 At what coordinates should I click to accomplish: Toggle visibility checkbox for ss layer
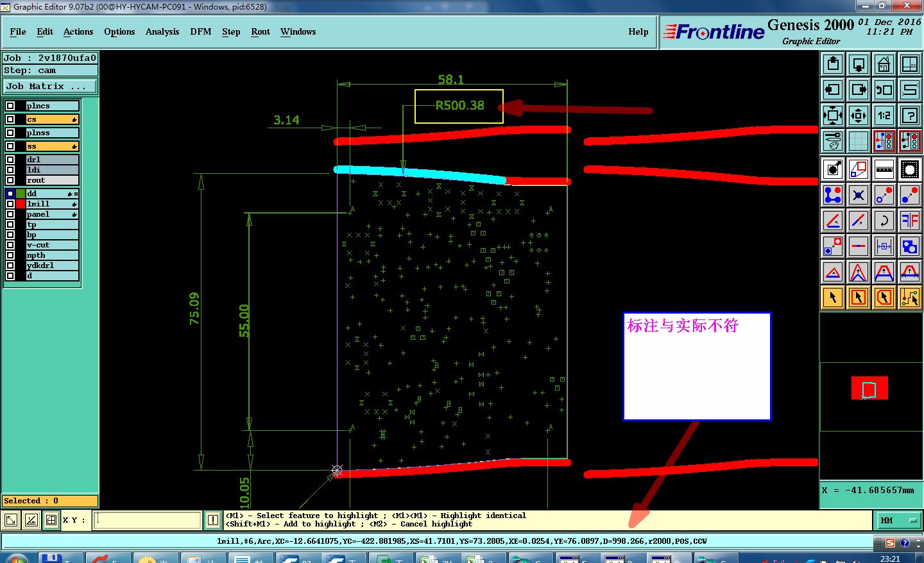coord(10,146)
